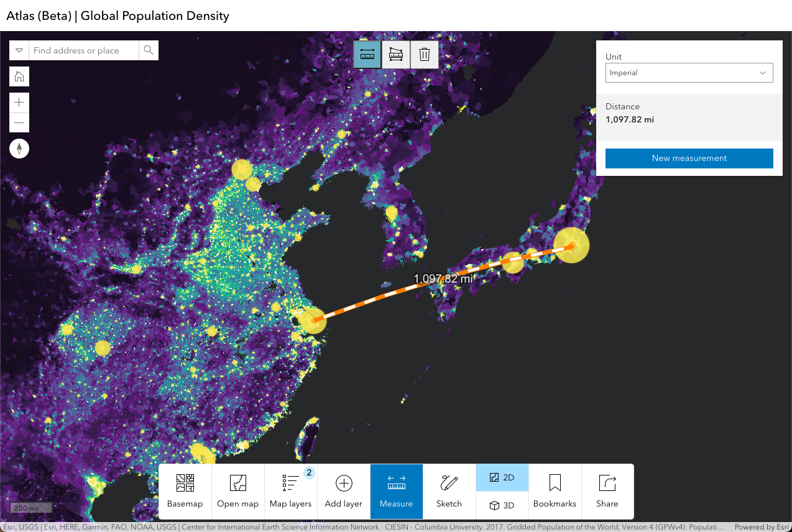Open the Add layer tool

click(343, 491)
